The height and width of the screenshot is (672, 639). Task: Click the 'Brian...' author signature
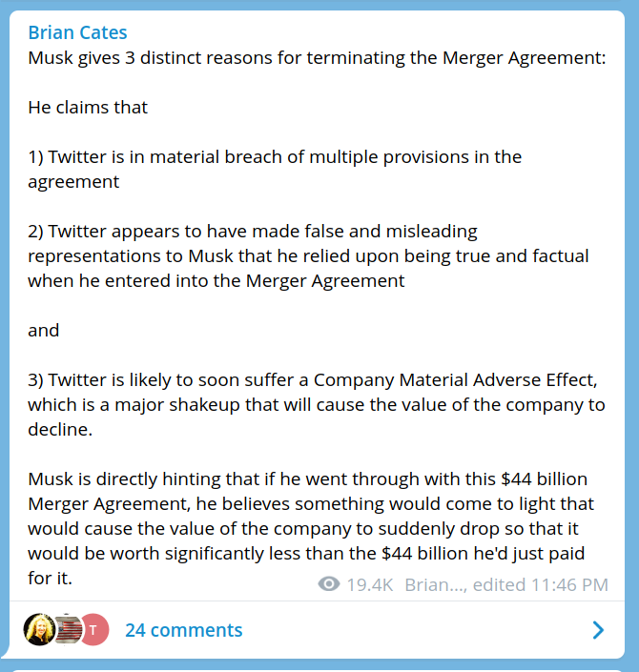tap(434, 584)
